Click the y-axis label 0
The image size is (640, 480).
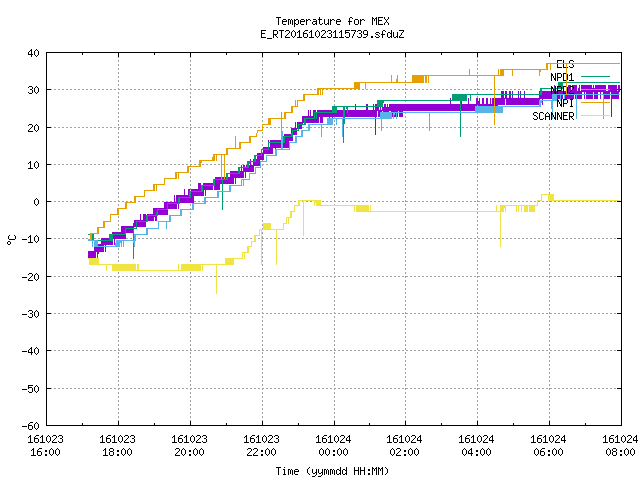37,202
